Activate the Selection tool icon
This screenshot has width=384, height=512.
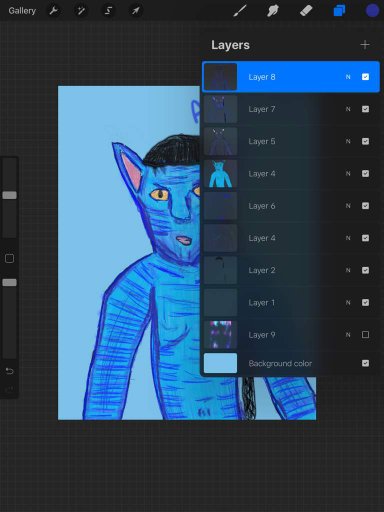coord(108,11)
